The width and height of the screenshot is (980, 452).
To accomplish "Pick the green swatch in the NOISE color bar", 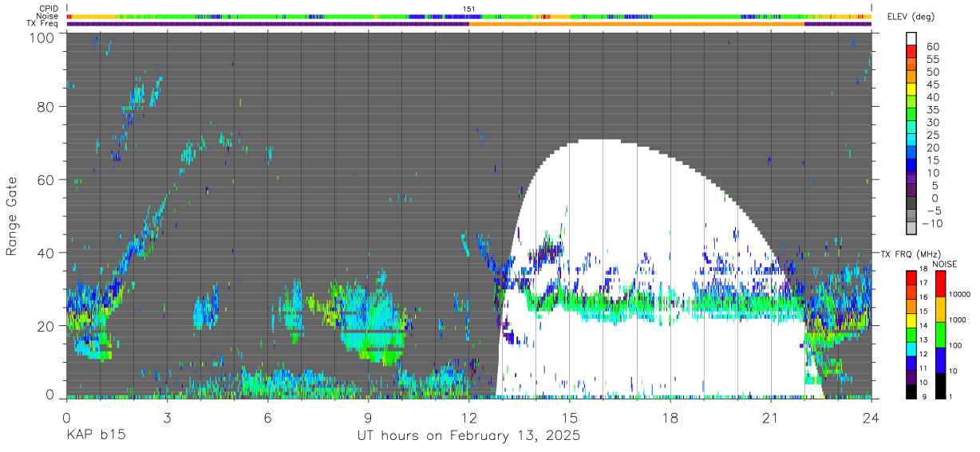I will [x=939, y=335].
